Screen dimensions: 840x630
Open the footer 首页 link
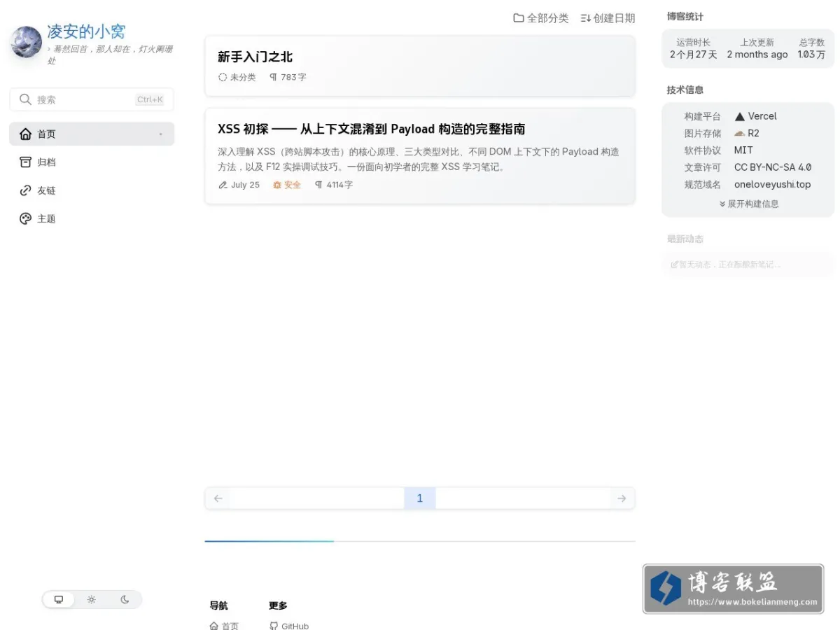224,626
